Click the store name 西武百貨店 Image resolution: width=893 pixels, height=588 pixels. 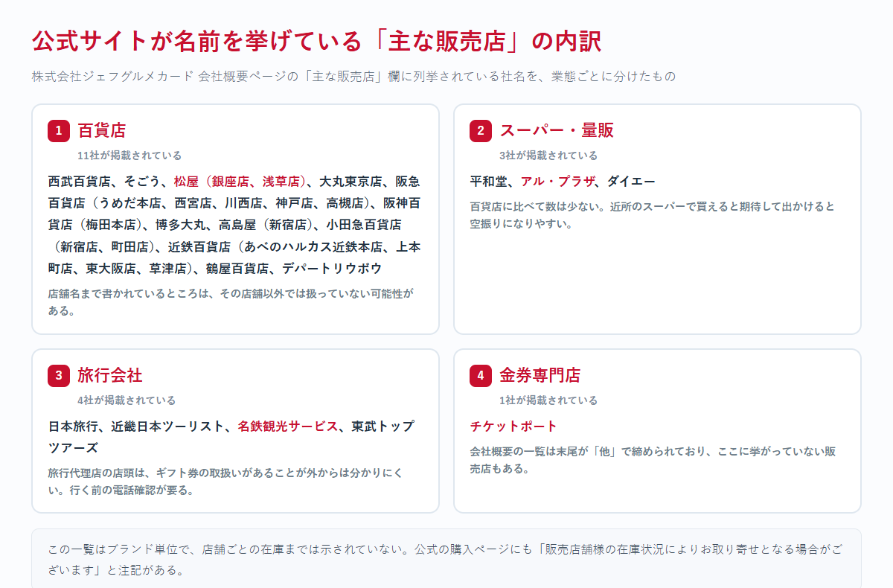[80, 181]
